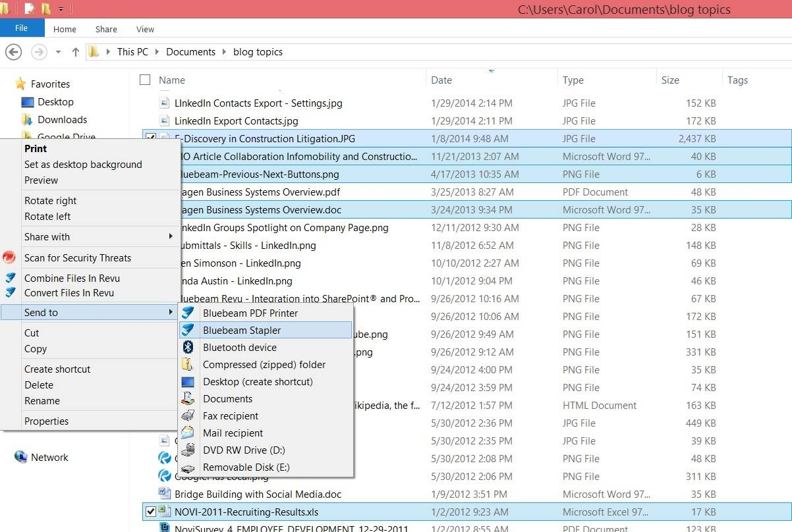792x532 pixels.
Task: Click the up-one-level navigation button
Action: tap(76, 51)
